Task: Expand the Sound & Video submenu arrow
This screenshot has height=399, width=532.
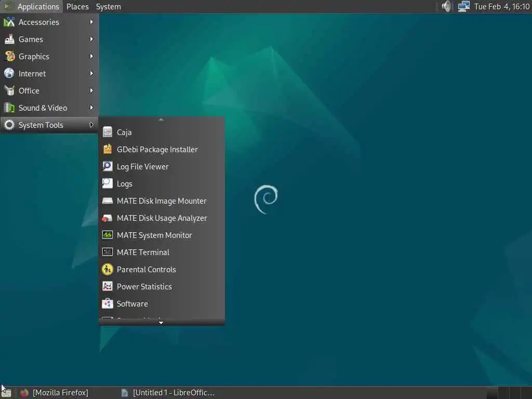Action: [x=91, y=108]
